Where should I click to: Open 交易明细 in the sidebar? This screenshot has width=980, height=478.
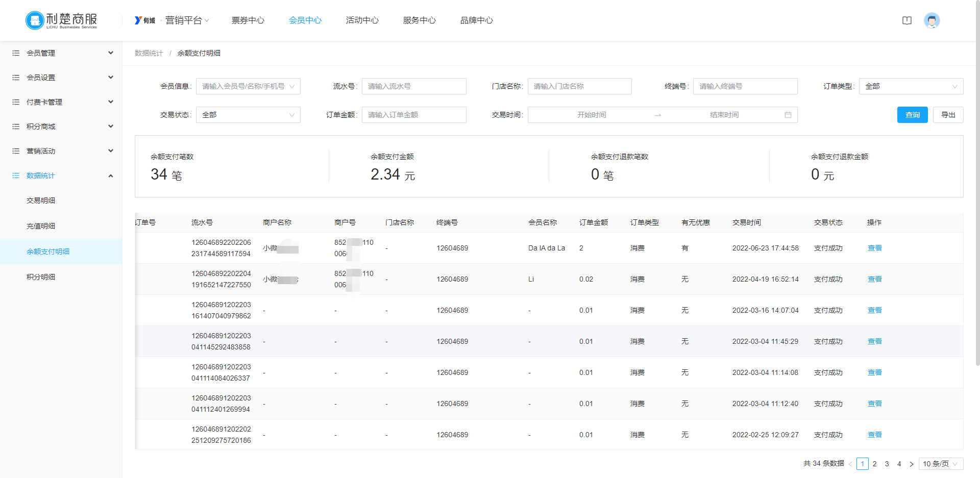click(61, 200)
